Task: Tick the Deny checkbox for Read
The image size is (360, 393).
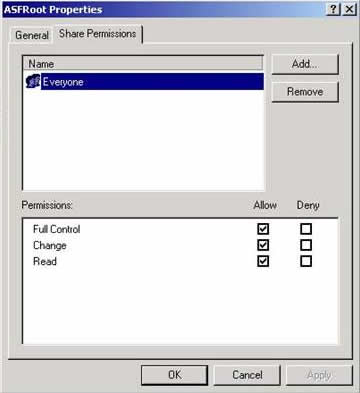Action: click(x=306, y=261)
